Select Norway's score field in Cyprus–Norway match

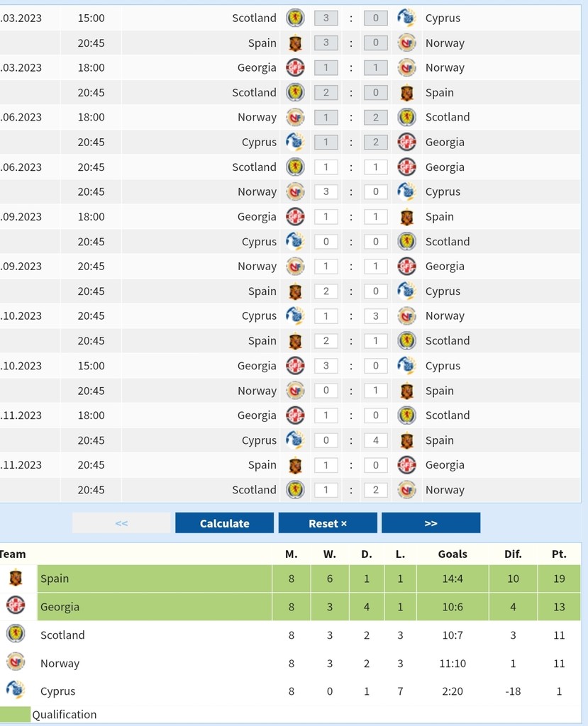click(x=376, y=316)
